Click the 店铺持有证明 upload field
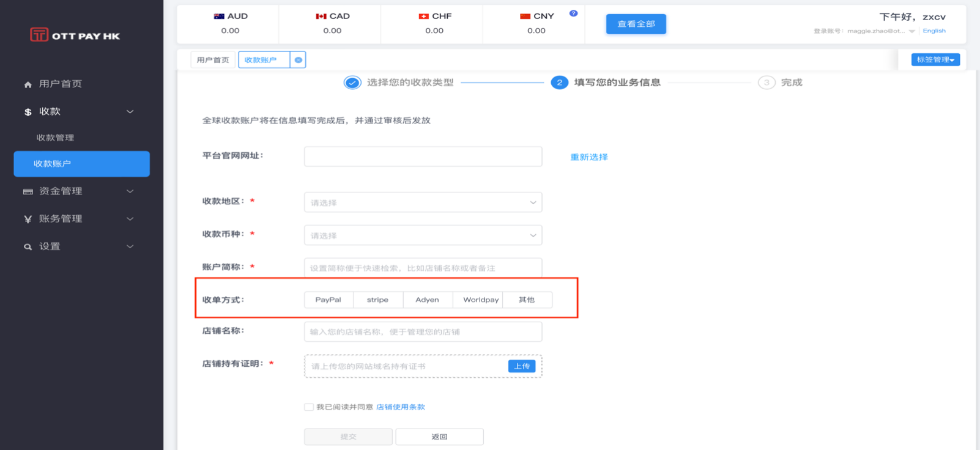Viewport: 980px width, 450px height. pyautogui.click(x=423, y=366)
